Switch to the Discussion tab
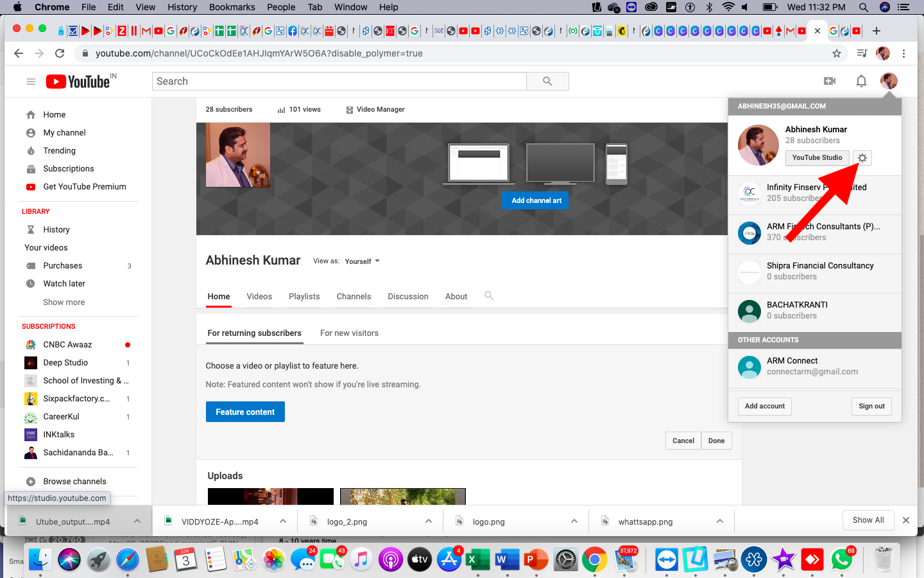Screen dimensions: 924x578 click(x=408, y=297)
